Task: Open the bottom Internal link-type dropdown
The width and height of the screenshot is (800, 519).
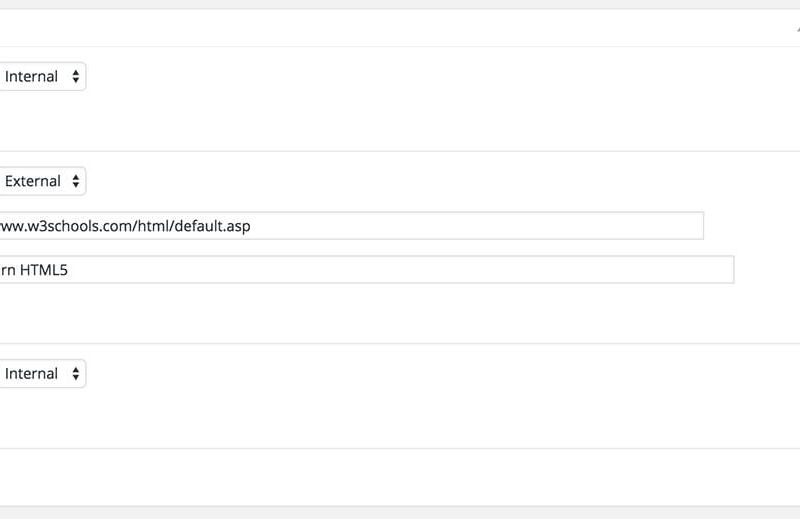Action: pos(42,374)
